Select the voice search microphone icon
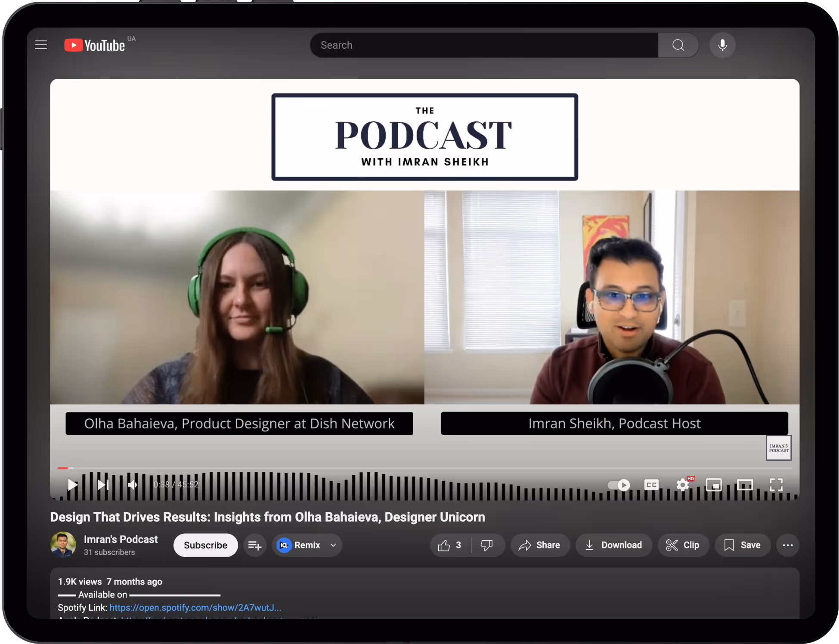The width and height of the screenshot is (839, 644). coord(722,45)
